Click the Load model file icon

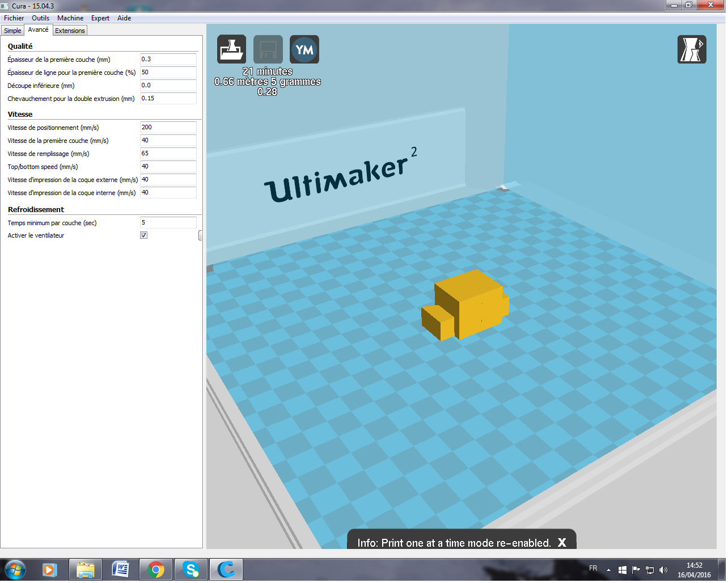pyautogui.click(x=231, y=49)
